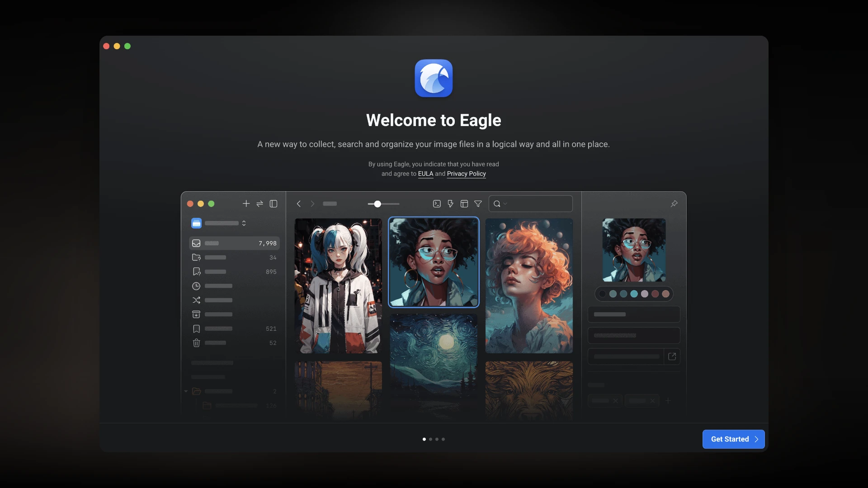Select the orange curly hair woman thumbnail
The width and height of the screenshot is (868, 488).
coord(529,286)
